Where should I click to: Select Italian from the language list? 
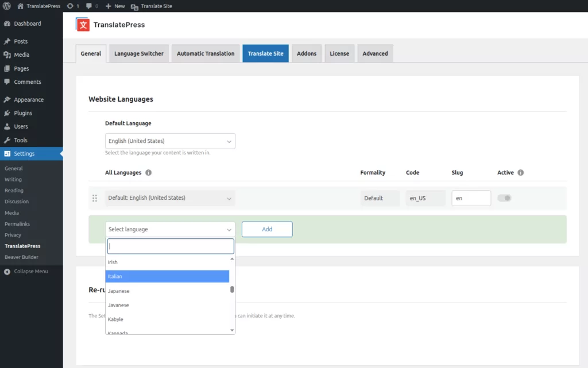167,277
